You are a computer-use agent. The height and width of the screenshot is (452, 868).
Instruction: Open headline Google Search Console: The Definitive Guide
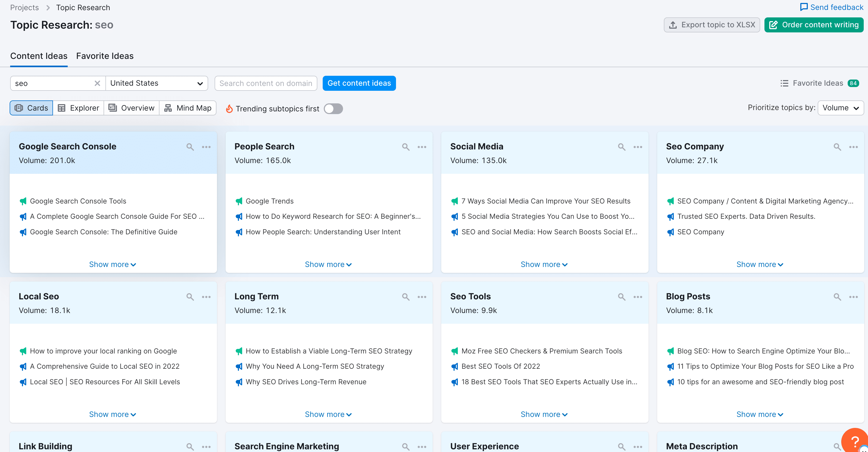tap(104, 232)
